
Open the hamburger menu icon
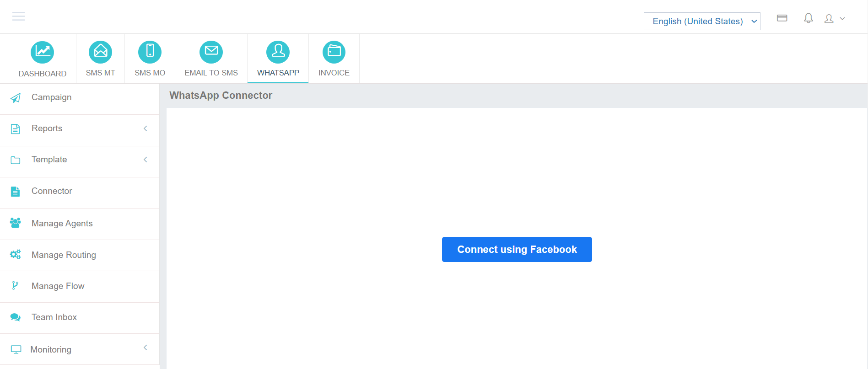(x=18, y=16)
